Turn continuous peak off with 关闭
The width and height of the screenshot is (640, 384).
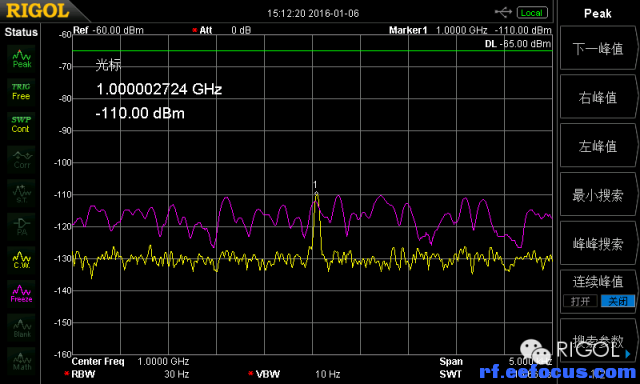[618, 301]
